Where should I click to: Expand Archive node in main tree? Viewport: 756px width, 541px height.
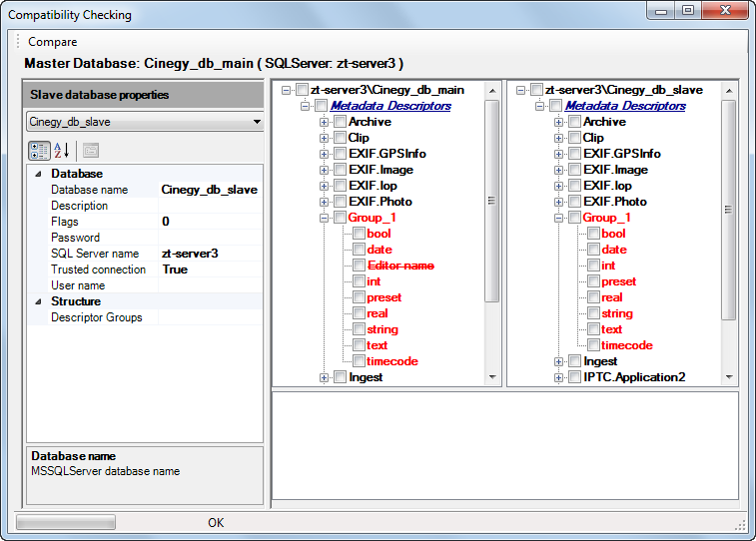point(324,122)
